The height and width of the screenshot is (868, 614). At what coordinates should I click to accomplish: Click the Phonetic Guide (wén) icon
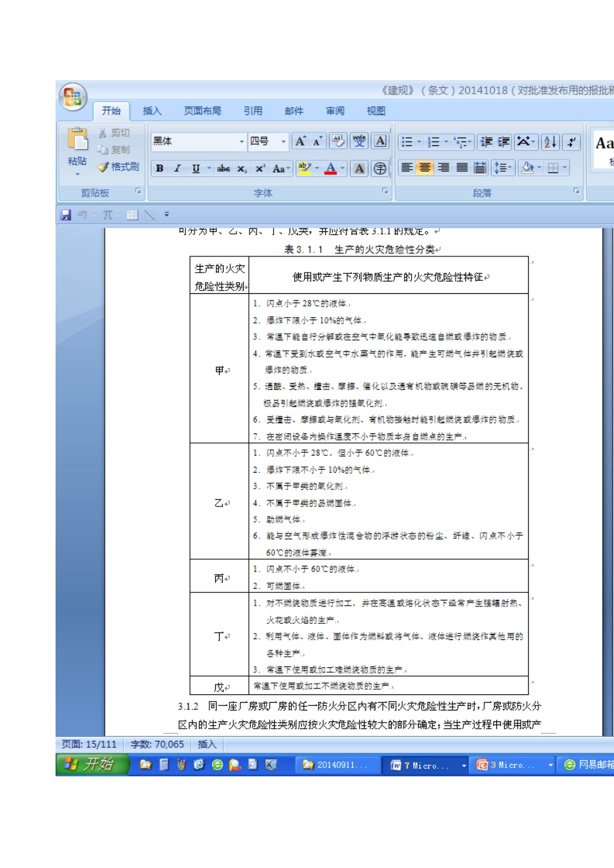pos(359,141)
